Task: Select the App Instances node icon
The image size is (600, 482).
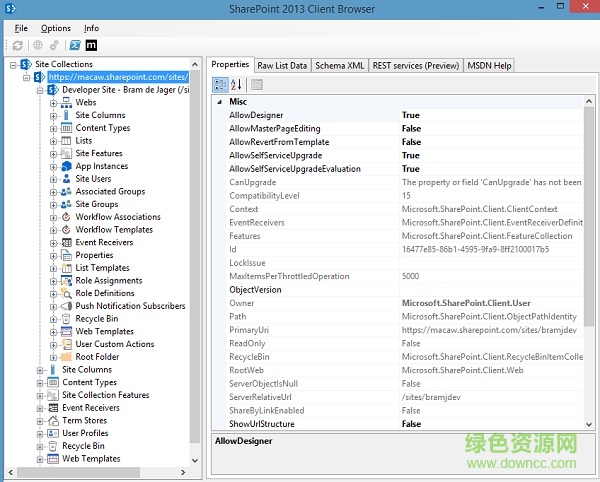Action: tap(66, 166)
